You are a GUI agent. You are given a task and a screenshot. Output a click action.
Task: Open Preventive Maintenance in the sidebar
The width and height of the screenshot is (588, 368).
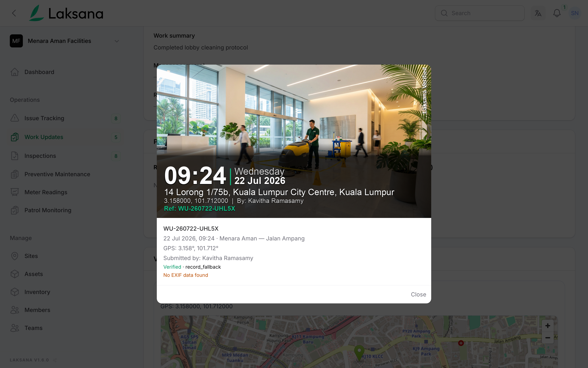57,174
